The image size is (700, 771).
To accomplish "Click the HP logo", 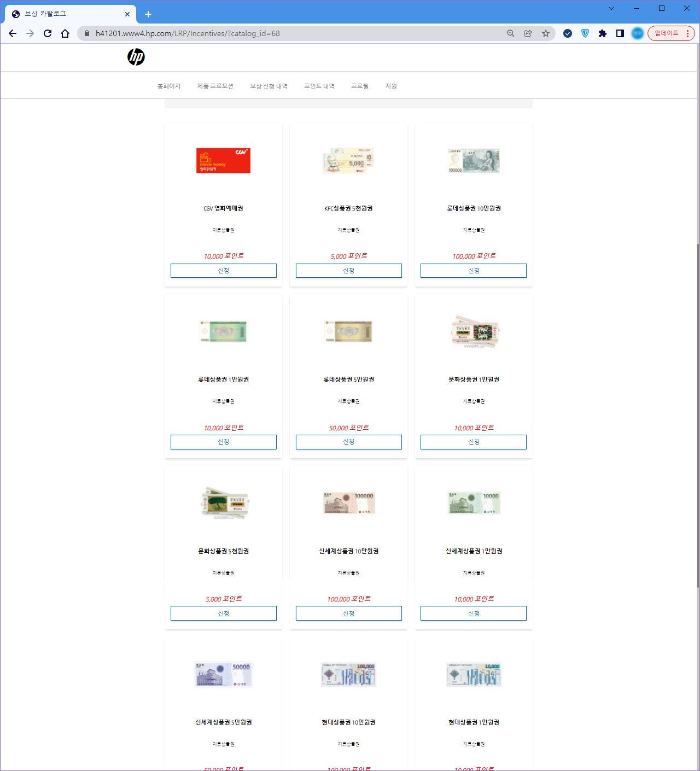I will tap(136, 57).
